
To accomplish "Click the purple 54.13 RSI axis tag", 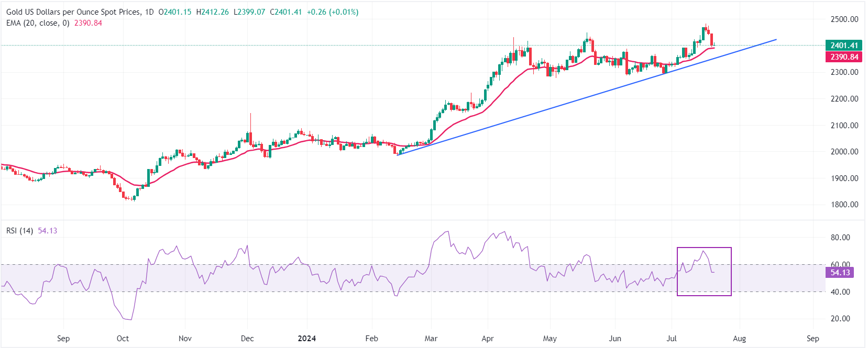I will [839, 273].
